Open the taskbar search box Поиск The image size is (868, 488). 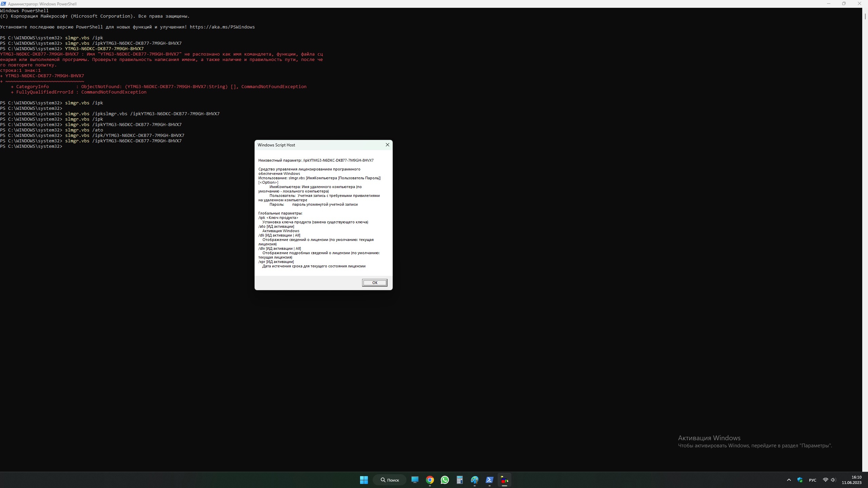click(x=390, y=480)
